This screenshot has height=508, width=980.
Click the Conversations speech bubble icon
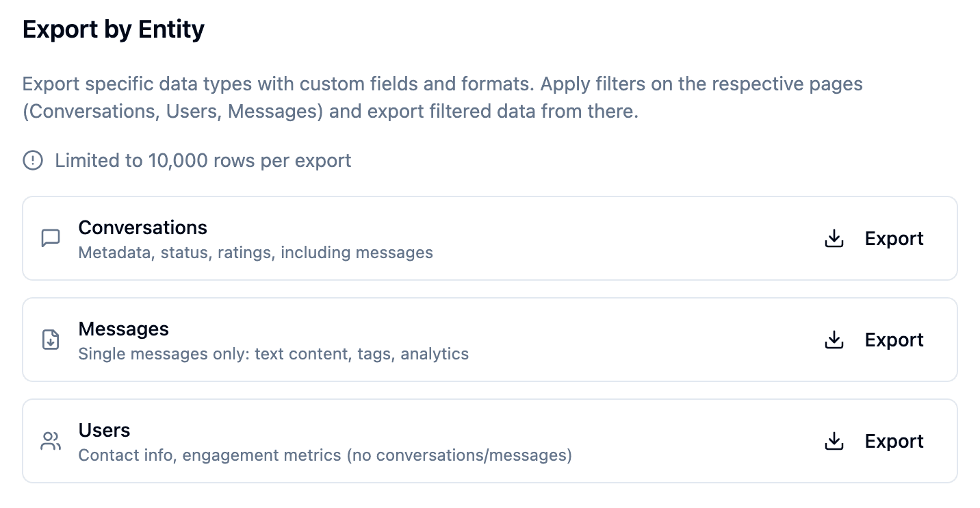tap(51, 238)
